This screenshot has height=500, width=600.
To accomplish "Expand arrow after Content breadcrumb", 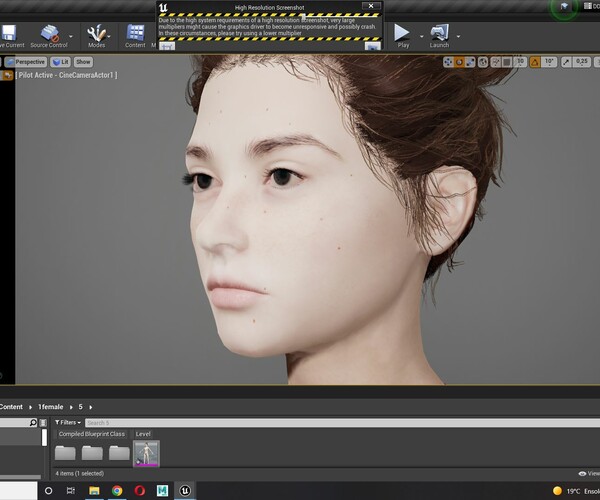I will point(30,407).
